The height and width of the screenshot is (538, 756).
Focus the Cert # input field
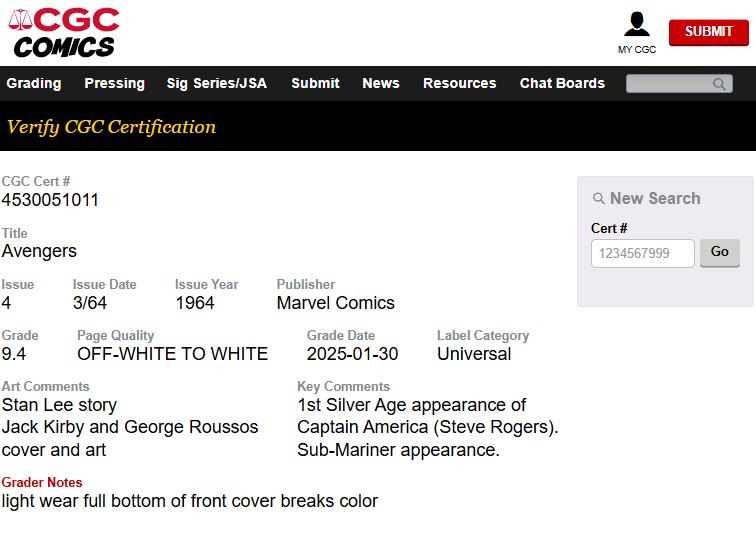(x=643, y=253)
